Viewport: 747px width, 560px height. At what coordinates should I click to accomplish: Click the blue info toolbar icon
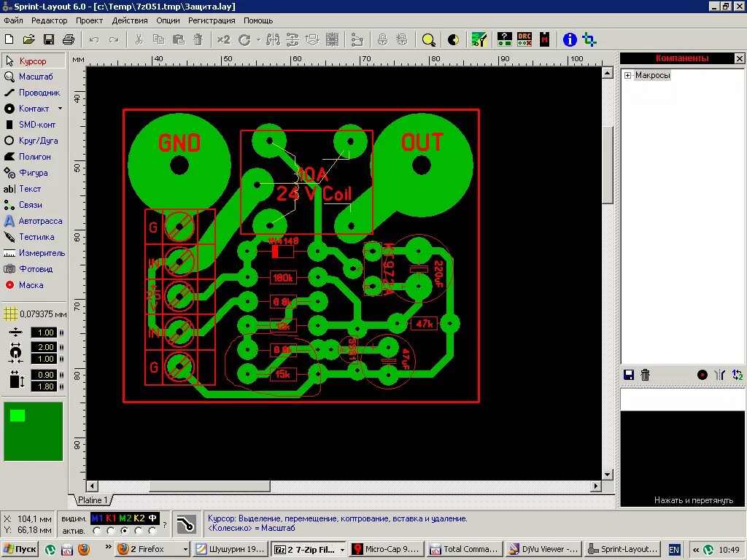coord(570,39)
